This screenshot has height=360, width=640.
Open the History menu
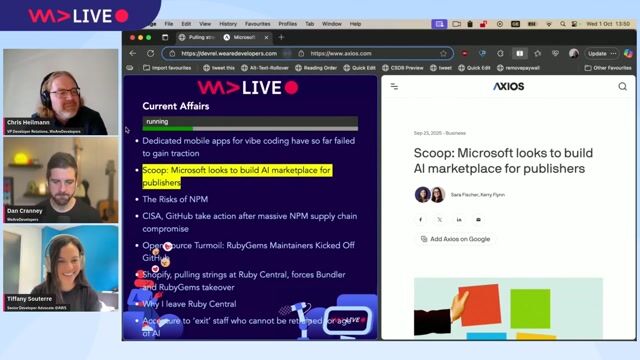[228, 24]
